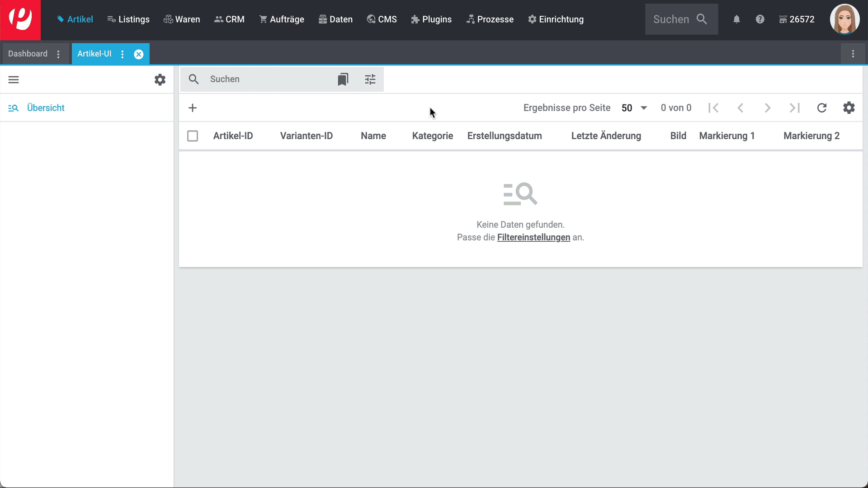This screenshot has height=488, width=868.
Task: Open help question mark icon
Action: pyautogui.click(x=760, y=19)
